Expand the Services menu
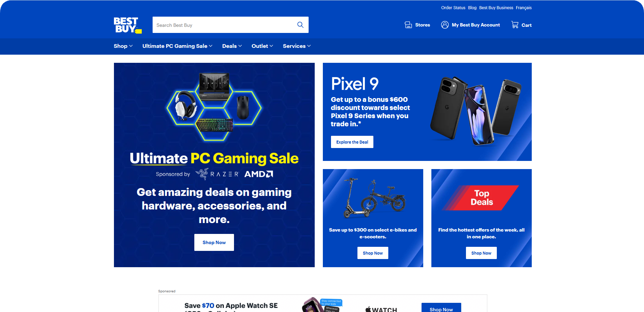This screenshot has width=644, height=312. coord(297,46)
